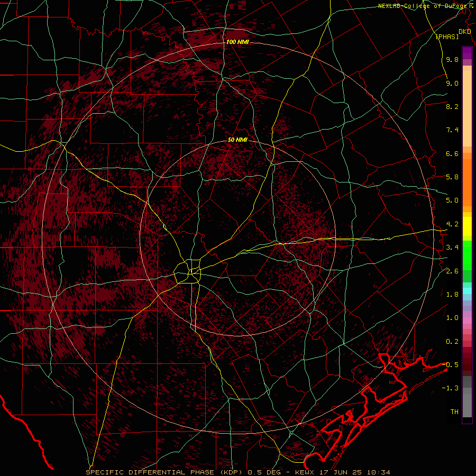
Task: Click the 2.6 scale value
Action: click(452, 271)
